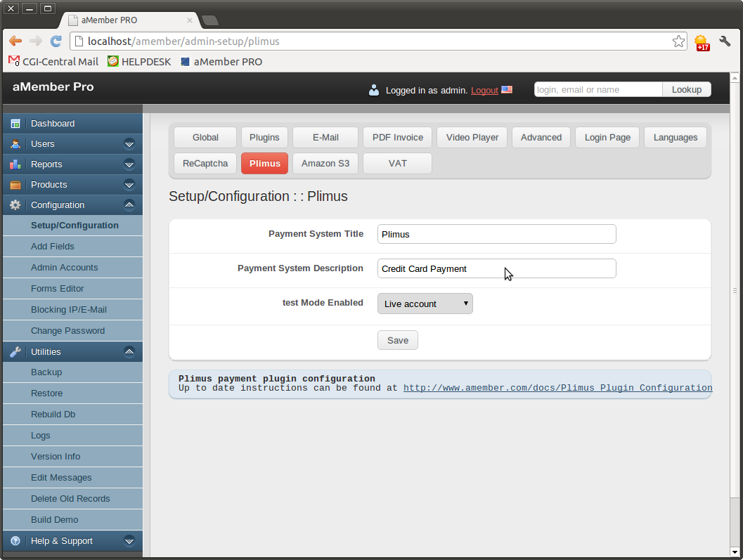Open the test Mode Enabled dropdown

click(425, 304)
